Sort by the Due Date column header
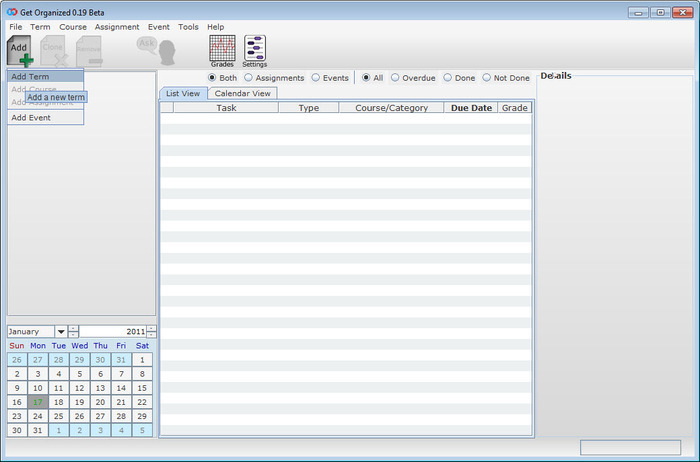The image size is (700, 462). click(x=471, y=108)
